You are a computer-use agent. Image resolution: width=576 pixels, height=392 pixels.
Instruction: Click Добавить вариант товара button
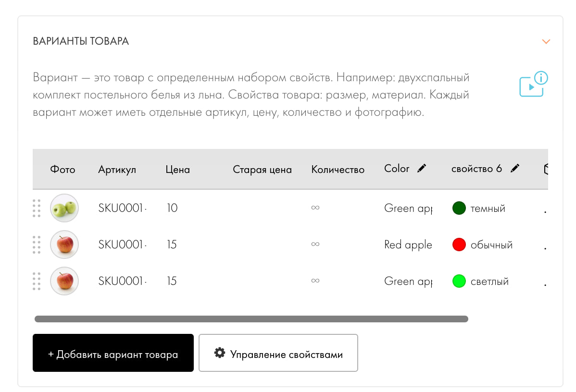tap(113, 353)
